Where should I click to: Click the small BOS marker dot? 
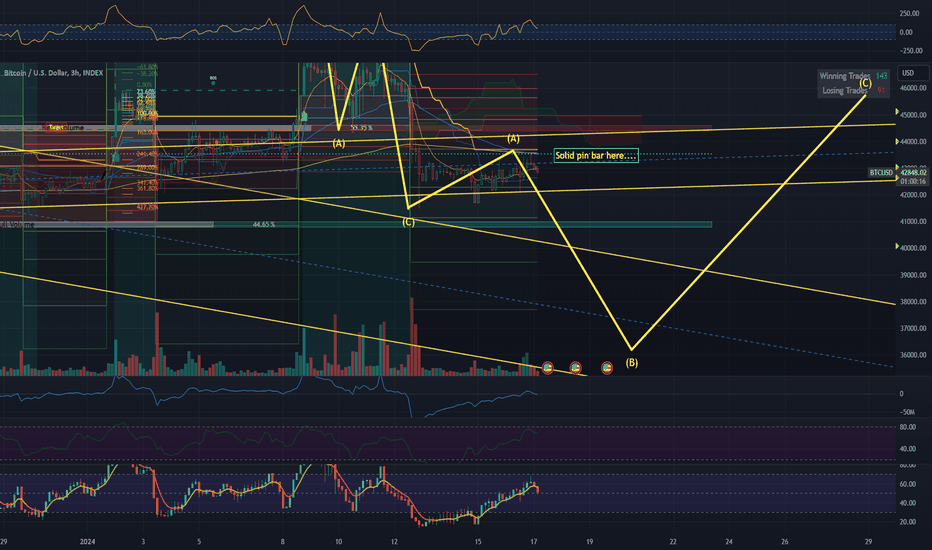[x=213, y=83]
